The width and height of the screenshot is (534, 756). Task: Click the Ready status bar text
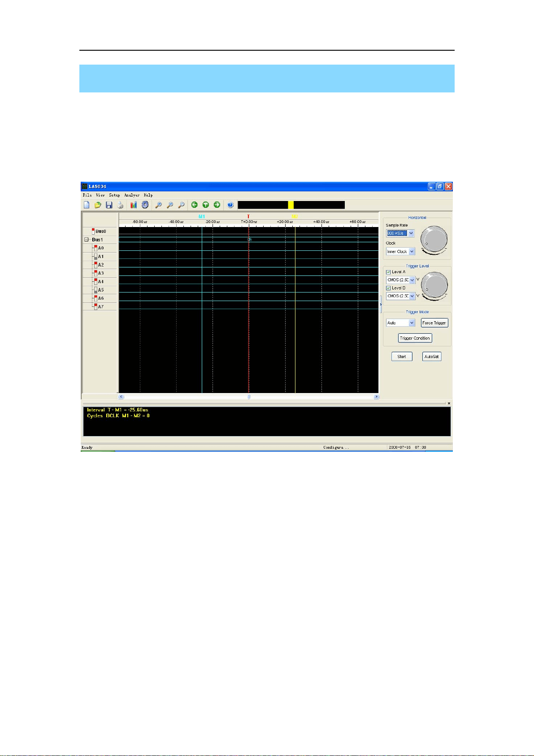pyautogui.click(x=87, y=447)
